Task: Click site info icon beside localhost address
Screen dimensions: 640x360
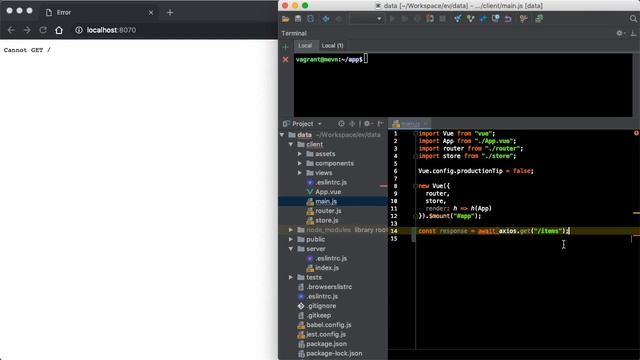Action: 79,30
